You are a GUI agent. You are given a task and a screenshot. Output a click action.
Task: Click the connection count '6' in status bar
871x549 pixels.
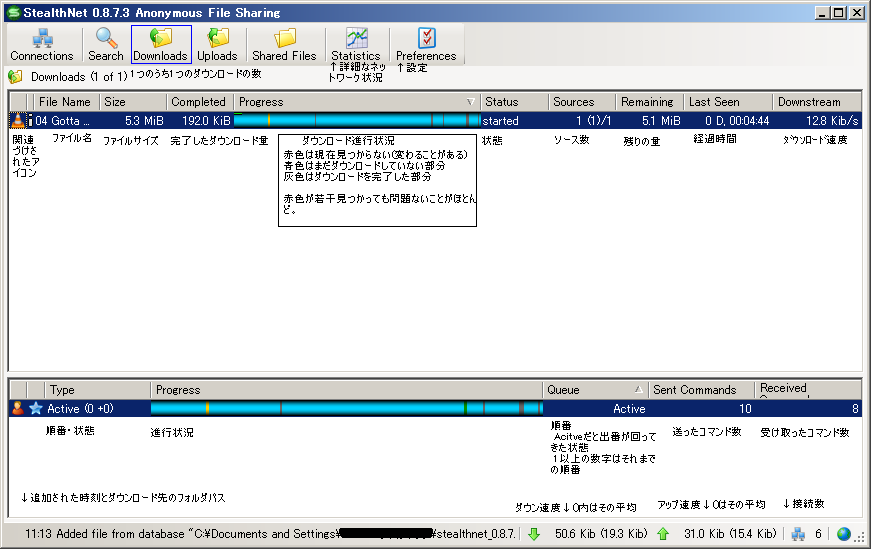pos(818,534)
